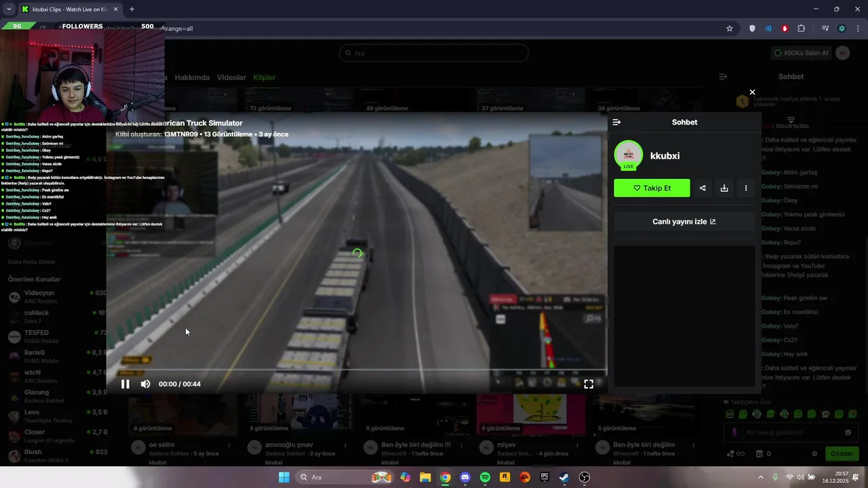This screenshot has height=488, width=868.
Task: Open Rockstar Games Launcher from taskbar
Action: click(x=505, y=477)
